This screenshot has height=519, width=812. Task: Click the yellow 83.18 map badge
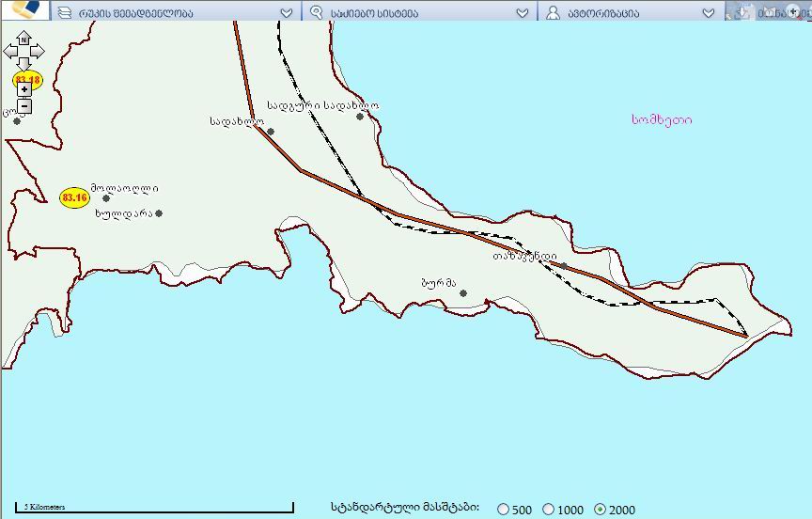click(x=27, y=80)
